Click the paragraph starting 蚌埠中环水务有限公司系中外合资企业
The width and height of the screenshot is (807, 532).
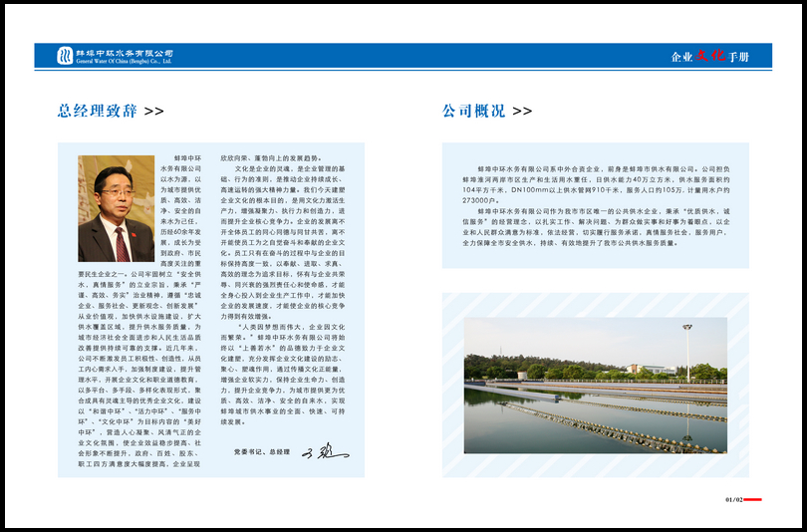coord(596,184)
